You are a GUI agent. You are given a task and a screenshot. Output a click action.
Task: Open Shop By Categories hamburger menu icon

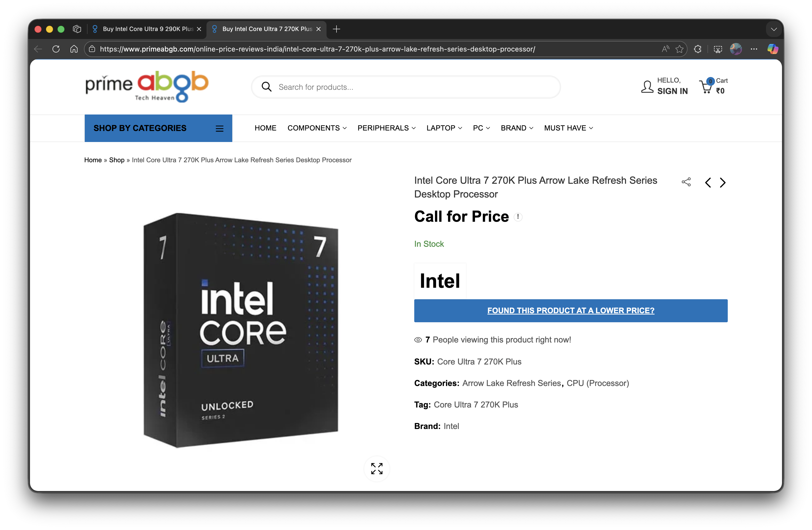click(x=220, y=128)
